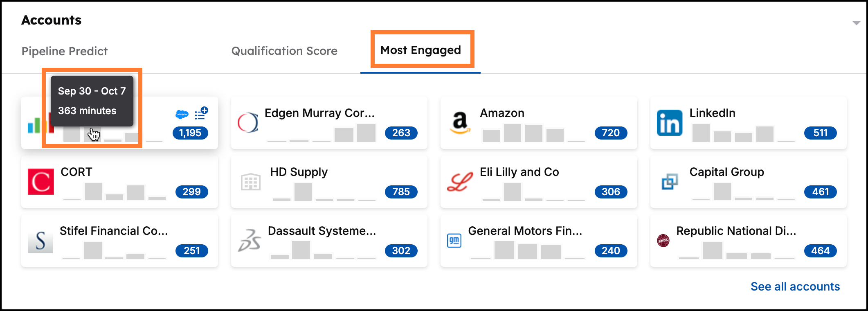Click Amazon's 720 engagement count badge
Screen dimensions: 868x311
tap(611, 133)
